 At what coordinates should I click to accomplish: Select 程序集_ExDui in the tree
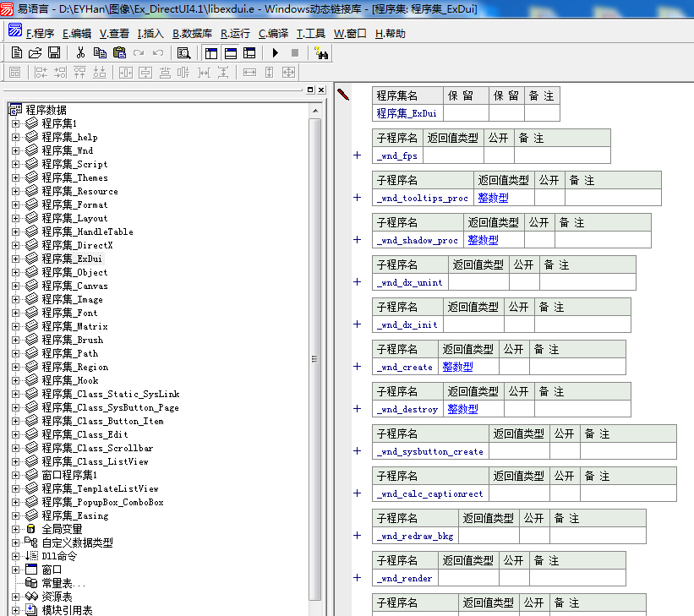tap(72, 259)
